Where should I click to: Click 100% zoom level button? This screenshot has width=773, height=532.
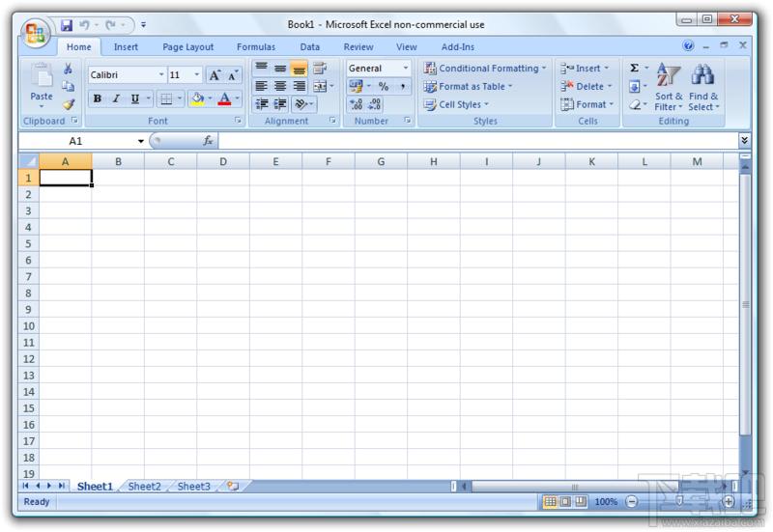[x=606, y=501]
